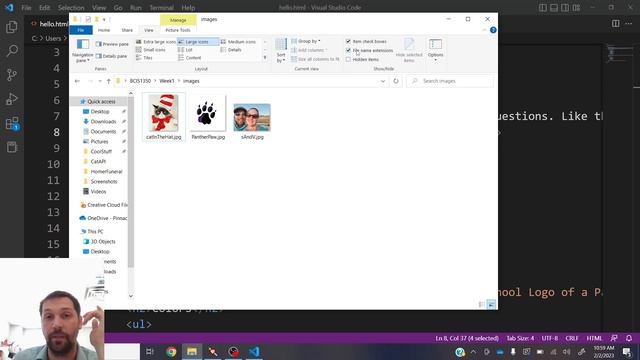The width and height of the screenshot is (640, 360).
Task: Switch to the Share ribbon tab
Action: click(127, 30)
